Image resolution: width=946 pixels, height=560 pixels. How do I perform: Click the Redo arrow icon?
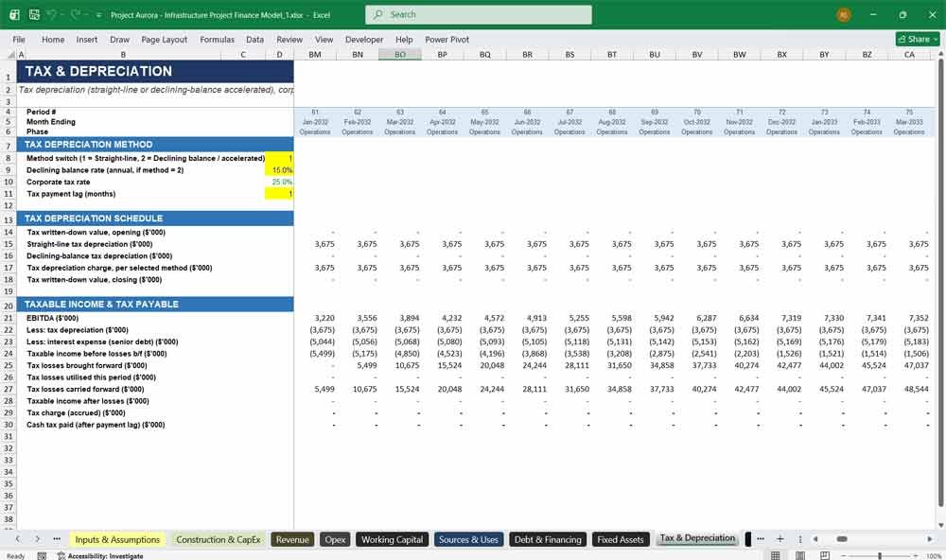(x=75, y=14)
